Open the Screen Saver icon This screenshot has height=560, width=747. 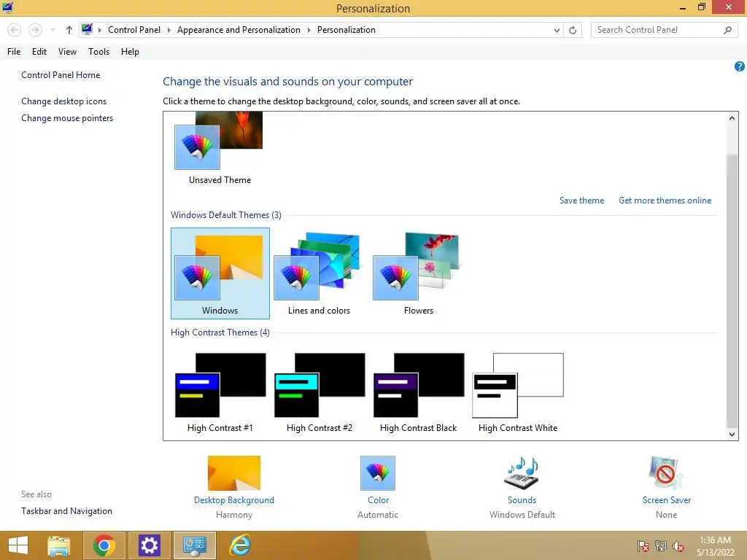(x=666, y=472)
